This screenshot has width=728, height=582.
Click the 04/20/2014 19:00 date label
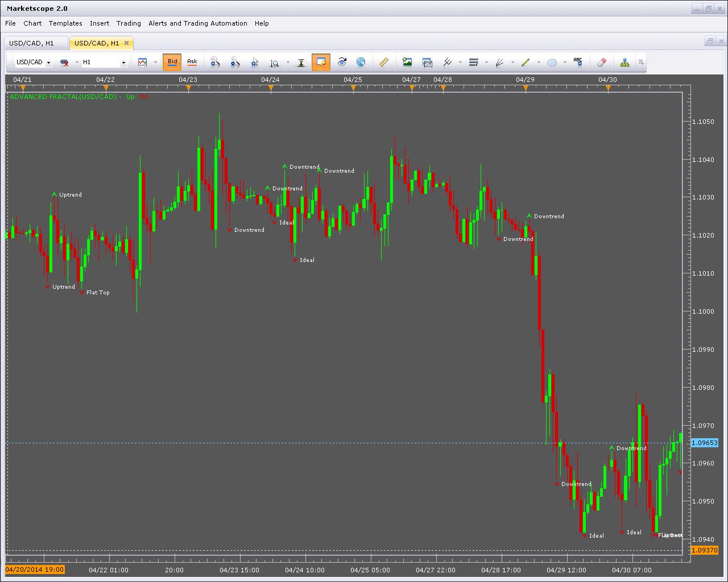pyautogui.click(x=35, y=570)
